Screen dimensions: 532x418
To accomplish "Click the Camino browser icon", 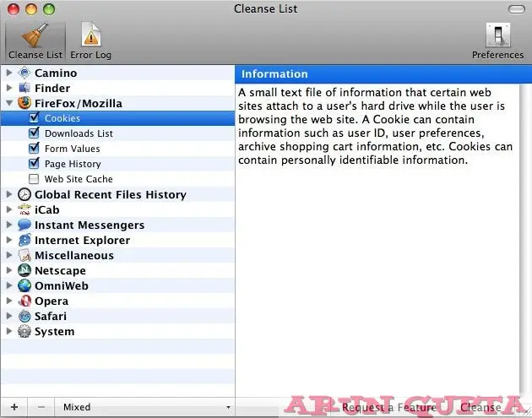I will [x=24, y=73].
